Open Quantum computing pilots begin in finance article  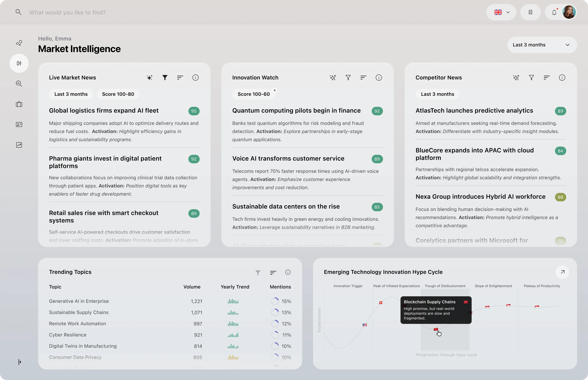click(296, 111)
